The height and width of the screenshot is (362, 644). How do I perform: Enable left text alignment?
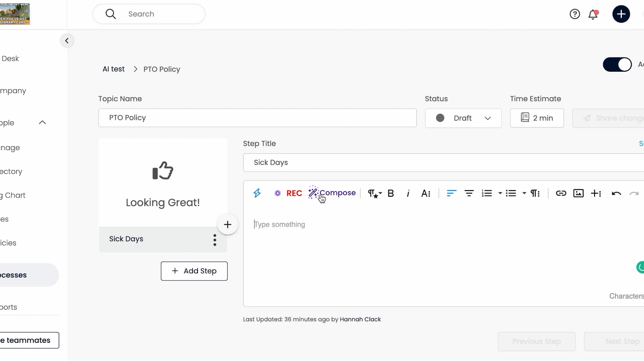(451, 193)
